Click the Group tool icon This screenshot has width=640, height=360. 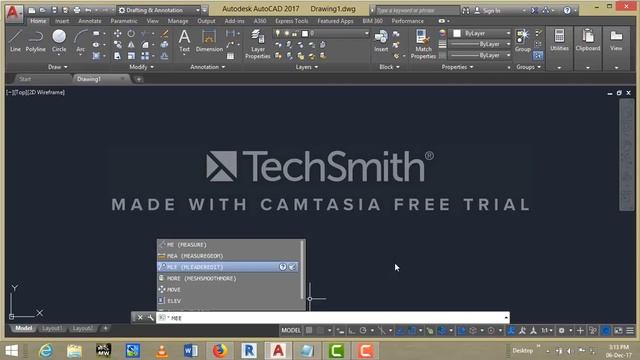point(522,40)
